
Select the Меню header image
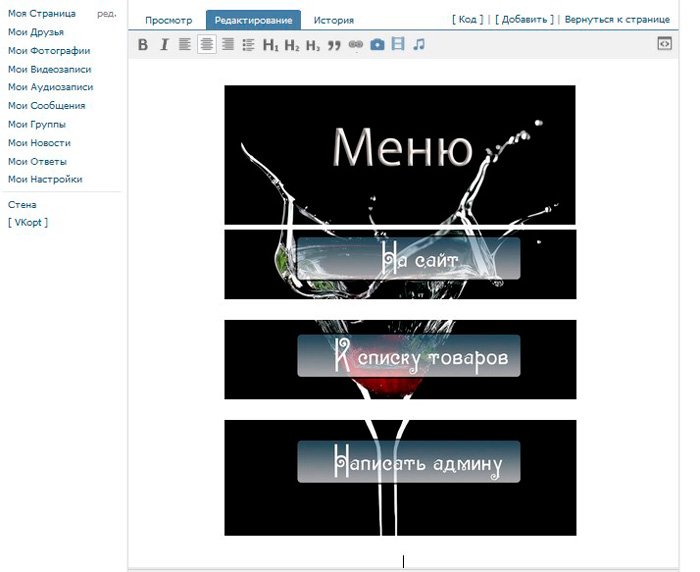coord(400,155)
